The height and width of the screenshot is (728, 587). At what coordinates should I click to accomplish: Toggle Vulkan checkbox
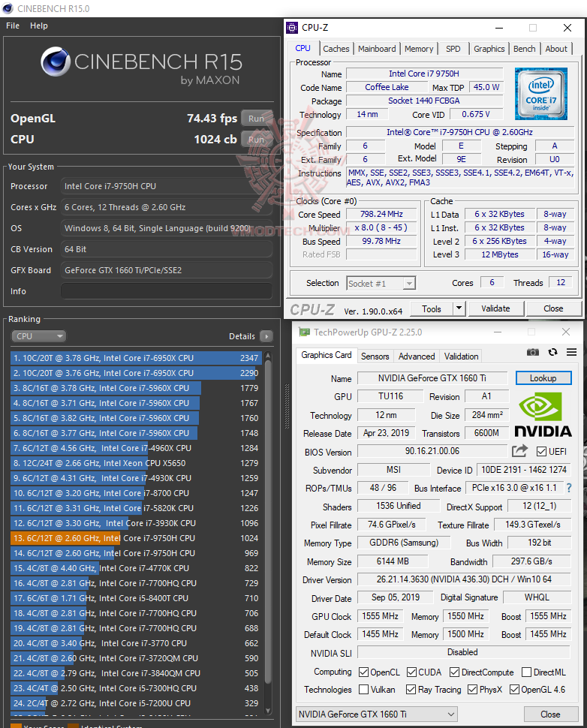tap(363, 690)
